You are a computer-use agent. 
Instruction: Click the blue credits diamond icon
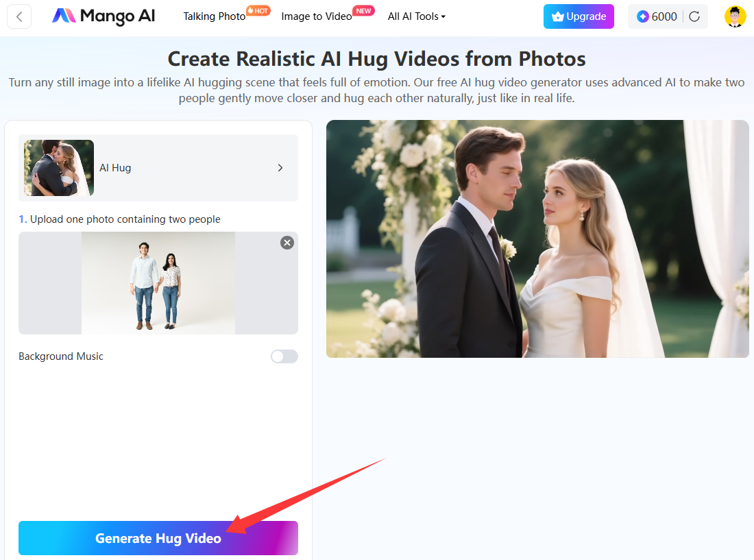[642, 16]
